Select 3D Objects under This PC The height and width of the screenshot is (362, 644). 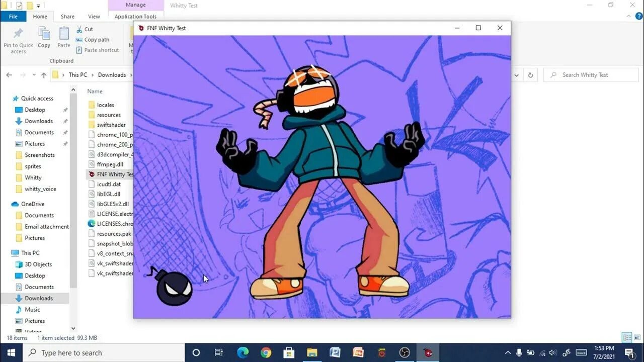(x=38, y=264)
